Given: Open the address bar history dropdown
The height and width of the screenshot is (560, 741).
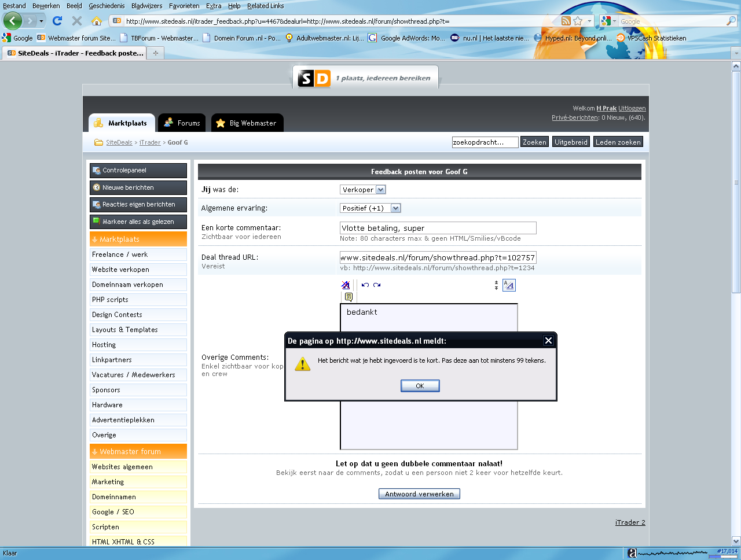Looking at the screenshot, I should 589,21.
